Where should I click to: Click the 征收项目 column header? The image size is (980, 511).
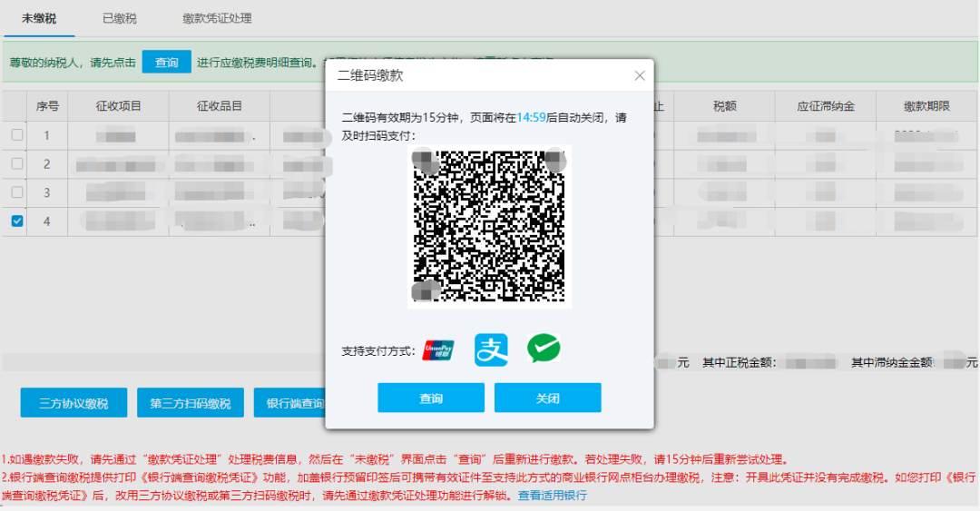(x=118, y=106)
